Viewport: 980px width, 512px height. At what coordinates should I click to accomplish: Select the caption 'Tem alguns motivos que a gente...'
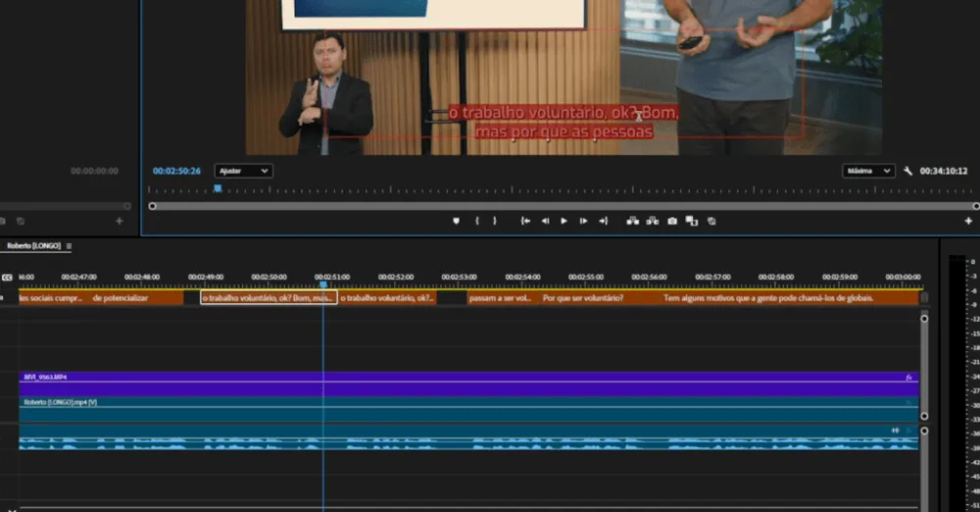click(790, 298)
